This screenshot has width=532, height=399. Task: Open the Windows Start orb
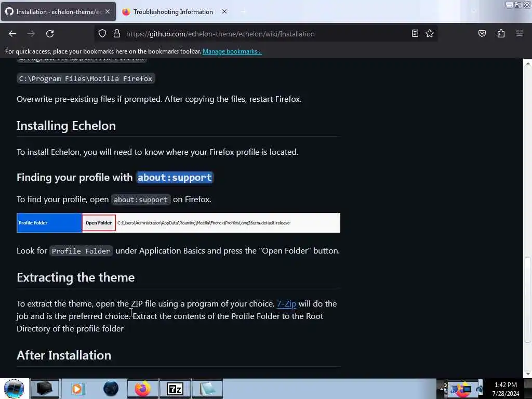14,389
